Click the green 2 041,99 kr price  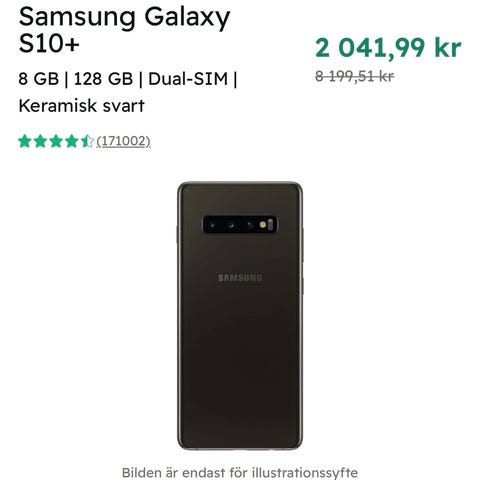pyautogui.click(x=388, y=48)
